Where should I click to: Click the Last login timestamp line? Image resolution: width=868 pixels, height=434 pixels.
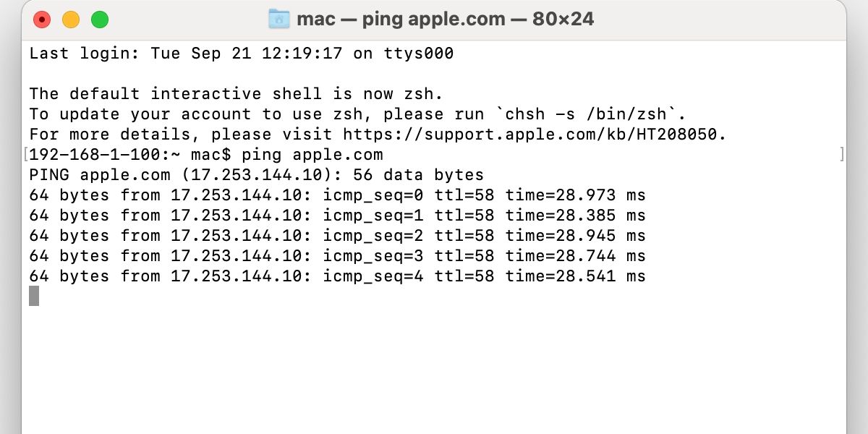[241, 53]
